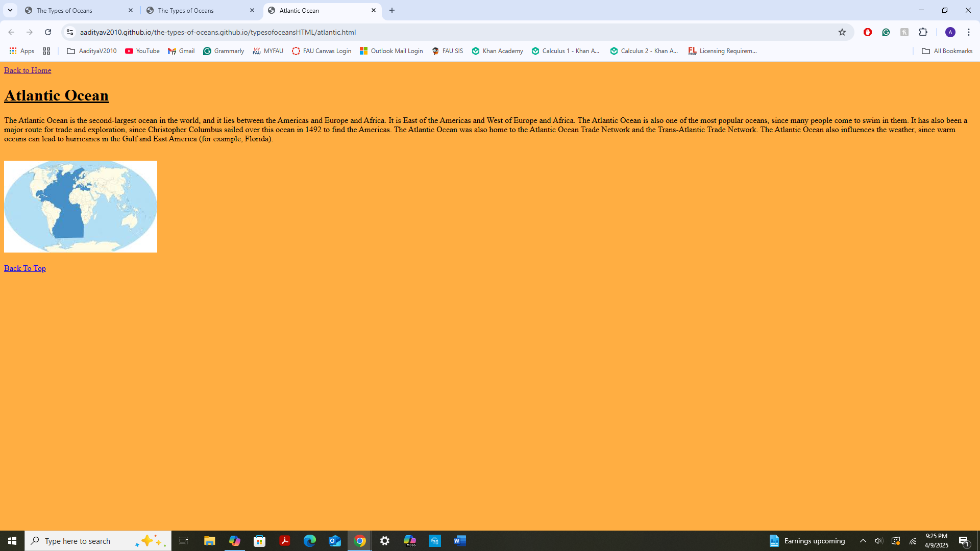The height and width of the screenshot is (551, 980).
Task: Open Microsoft Word from the taskbar
Action: (x=459, y=541)
